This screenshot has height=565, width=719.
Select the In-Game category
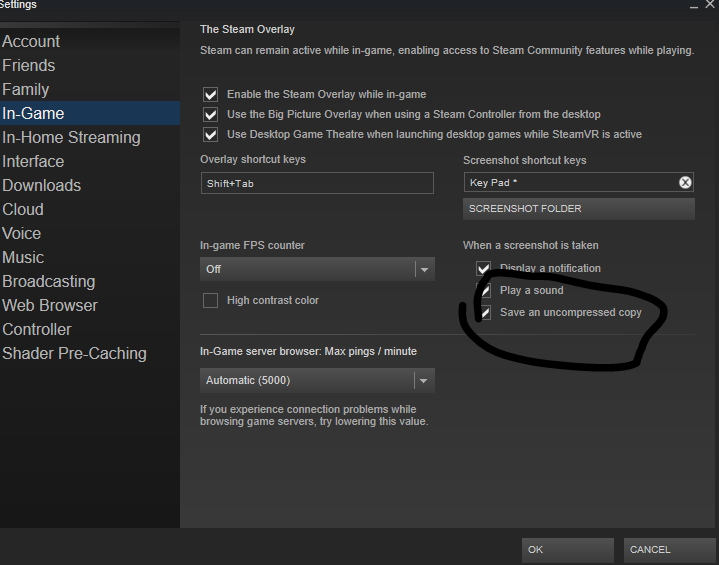coord(90,113)
